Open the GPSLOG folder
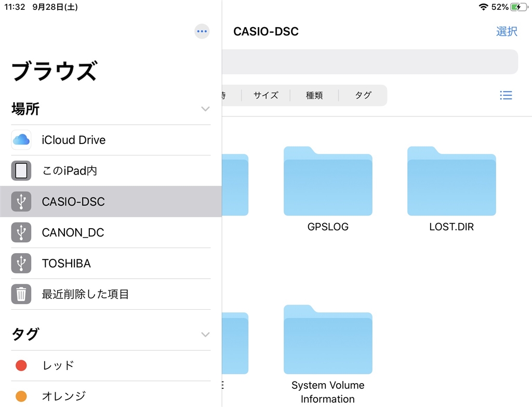The image size is (532, 407). (328, 181)
